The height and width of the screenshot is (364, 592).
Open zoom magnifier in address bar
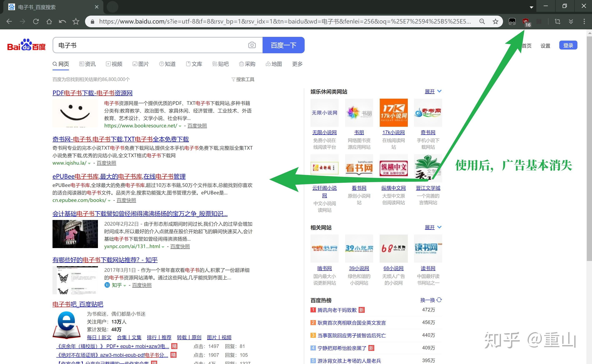point(482,21)
